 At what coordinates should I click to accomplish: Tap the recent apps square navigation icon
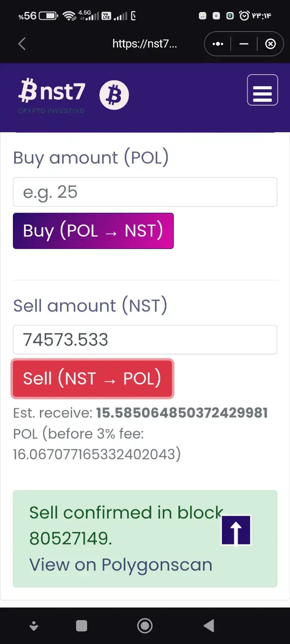pyautogui.click(x=81, y=626)
